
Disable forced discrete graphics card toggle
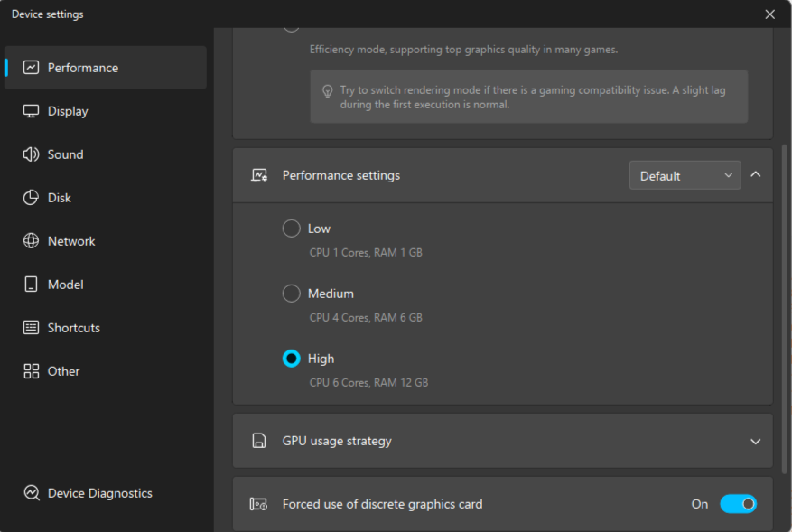[738, 504]
